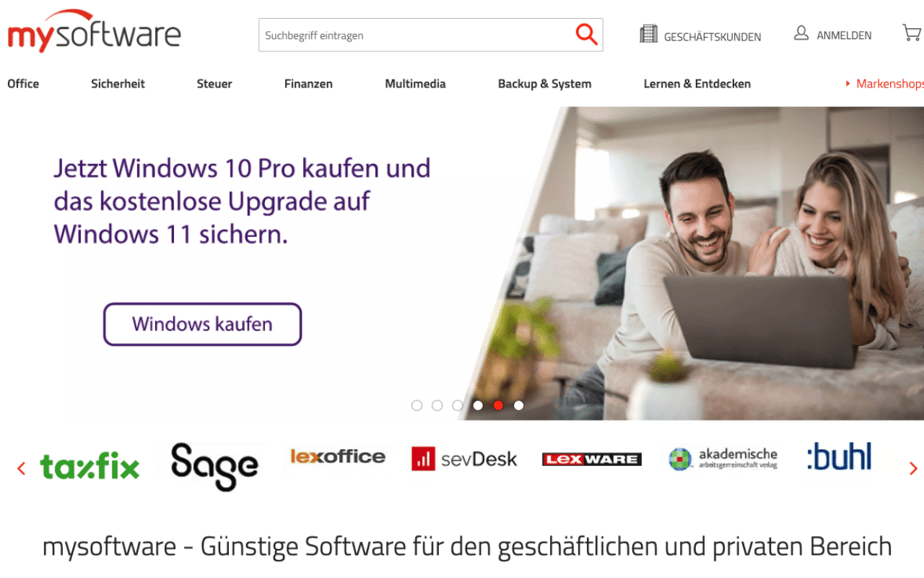Open the taxfix brand logo
Screen dimensions: 924x578
90,467
